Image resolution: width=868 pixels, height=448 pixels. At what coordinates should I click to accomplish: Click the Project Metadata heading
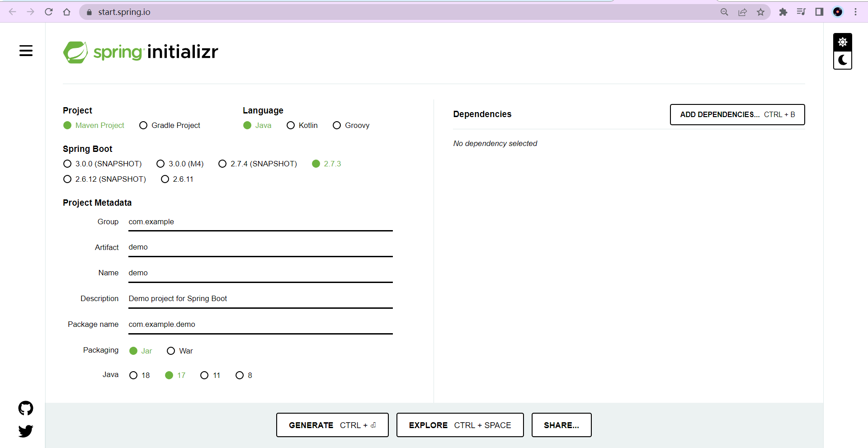[x=97, y=203]
